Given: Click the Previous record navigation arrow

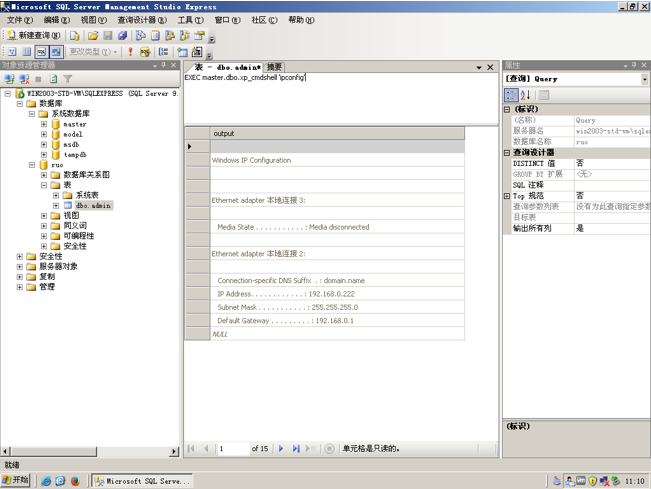Looking at the screenshot, I should pyautogui.click(x=206, y=448).
